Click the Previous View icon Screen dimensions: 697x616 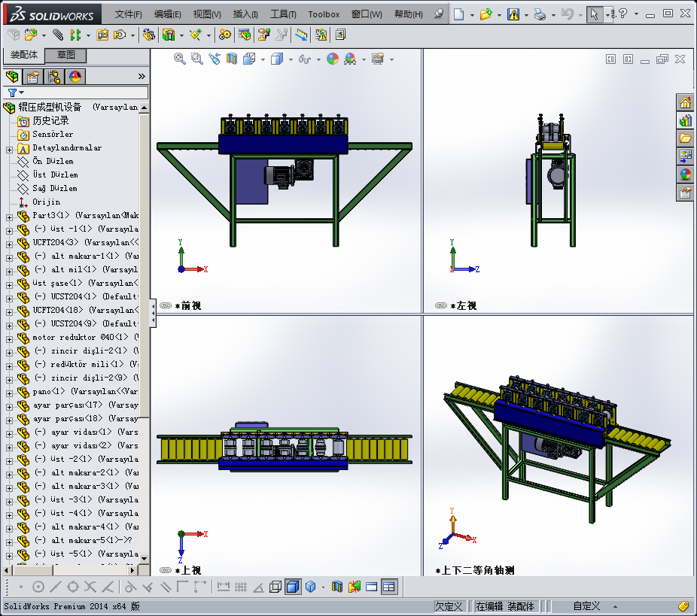215,59
